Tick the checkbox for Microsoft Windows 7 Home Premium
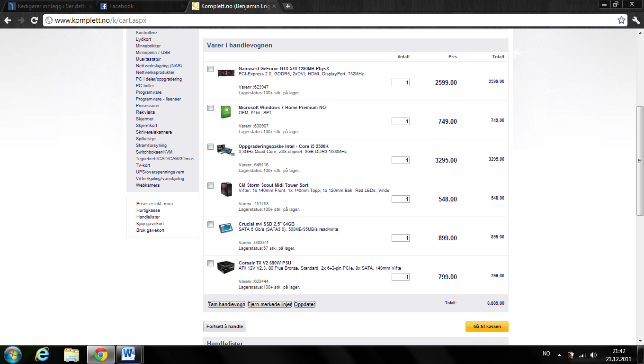 pos(211,108)
